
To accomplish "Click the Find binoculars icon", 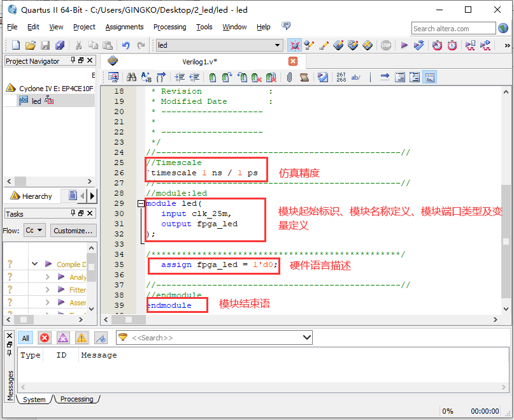I will [131, 77].
